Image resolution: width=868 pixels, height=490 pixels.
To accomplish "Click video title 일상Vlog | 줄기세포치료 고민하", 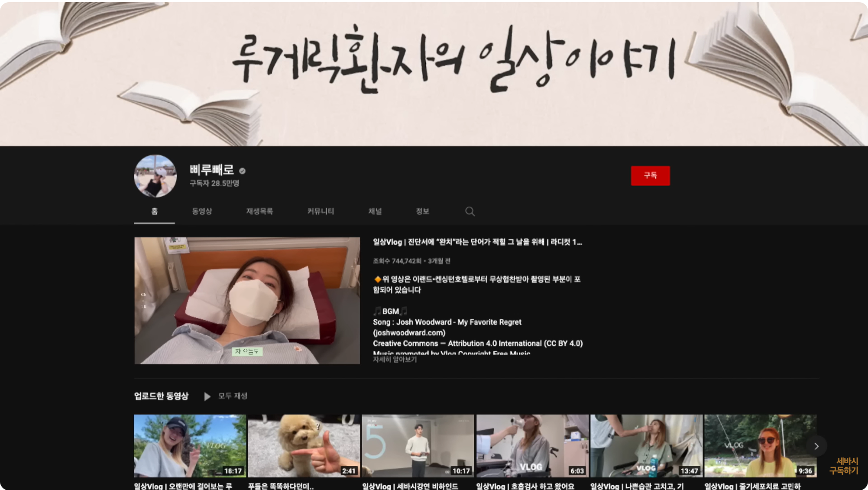I will click(x=753, y=486).
